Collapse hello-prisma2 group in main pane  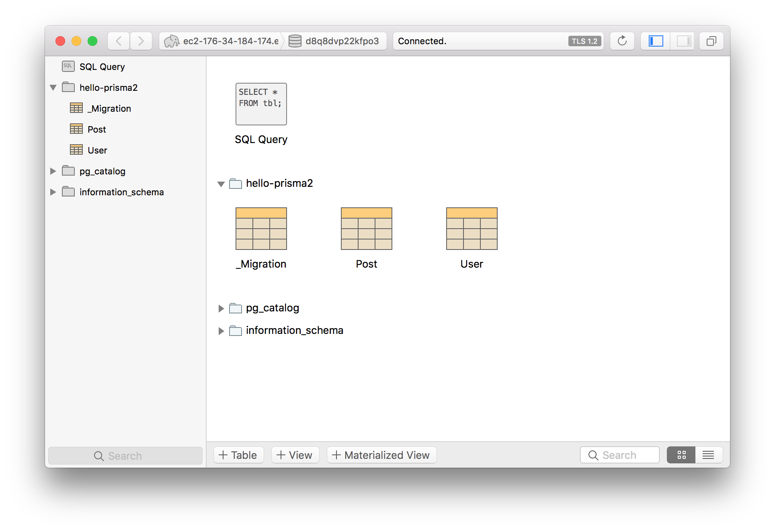click(x=221, y=184)
